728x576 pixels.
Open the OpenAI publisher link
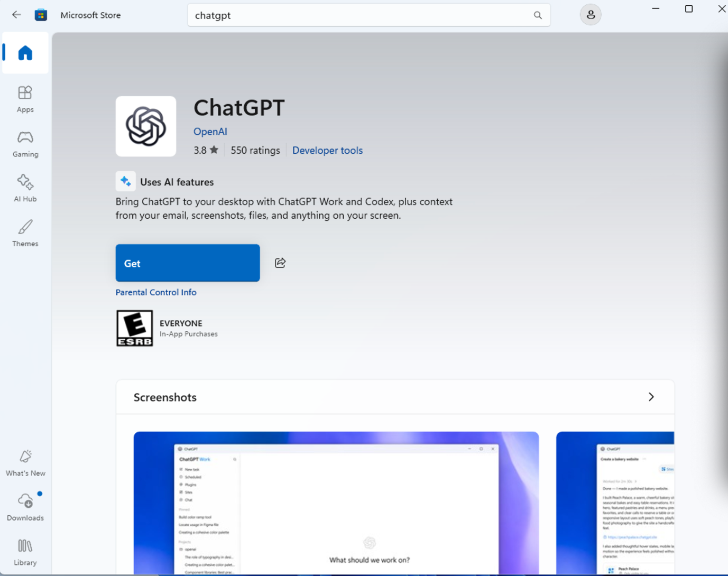[x=210, y=132]
